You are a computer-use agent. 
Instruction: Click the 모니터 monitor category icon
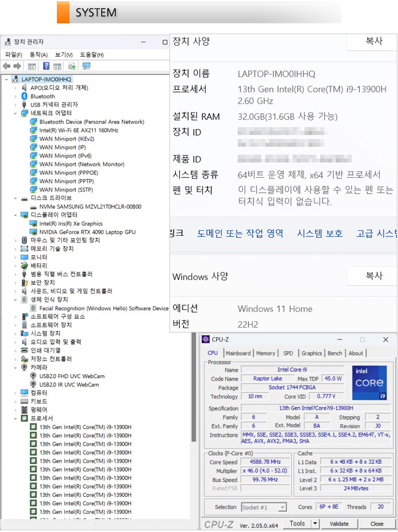[x=24, y=257]
